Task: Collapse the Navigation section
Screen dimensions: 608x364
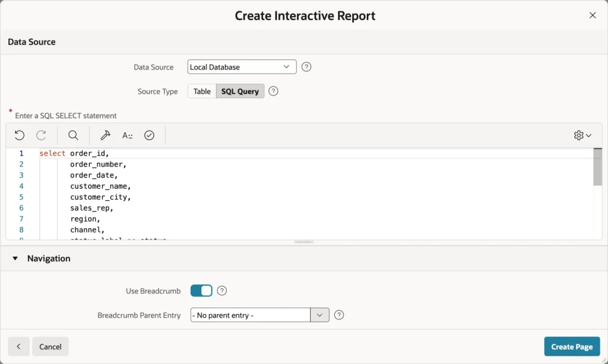Action: (x=15, y=258)
